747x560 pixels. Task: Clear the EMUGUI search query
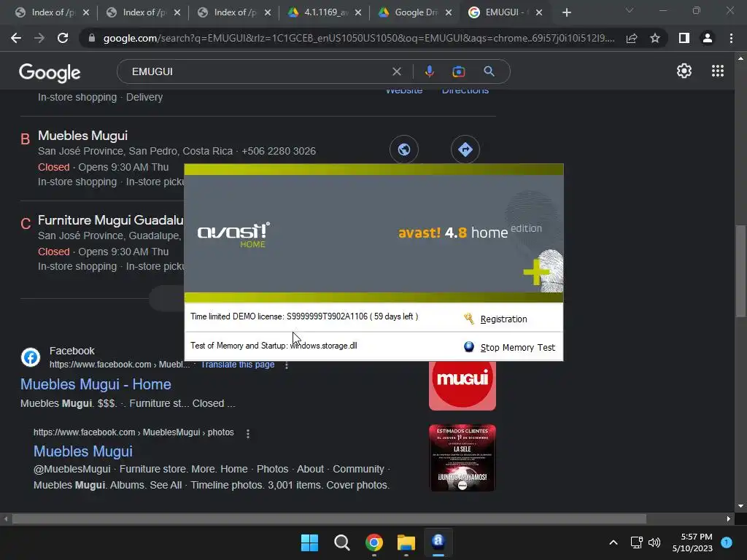pos(396,71)
